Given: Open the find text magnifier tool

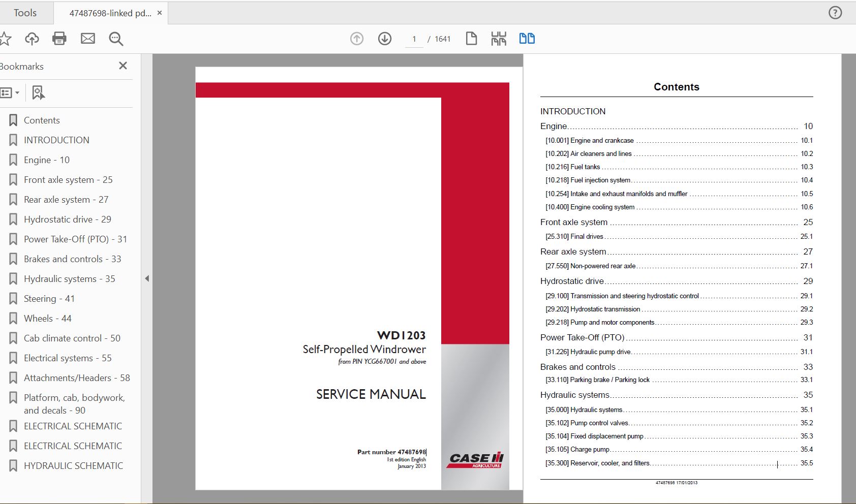Looking at the screenshot, I should pos(116,39).
